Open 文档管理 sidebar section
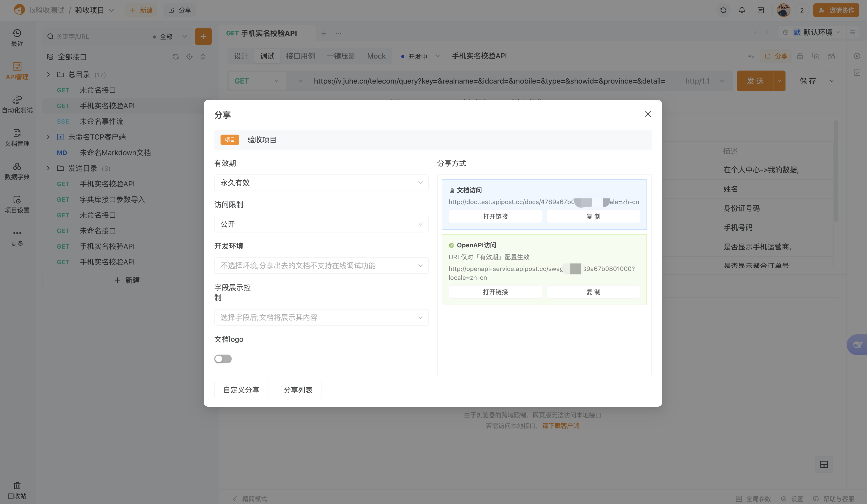Screen dimensions: 867x504 point(17,138)
